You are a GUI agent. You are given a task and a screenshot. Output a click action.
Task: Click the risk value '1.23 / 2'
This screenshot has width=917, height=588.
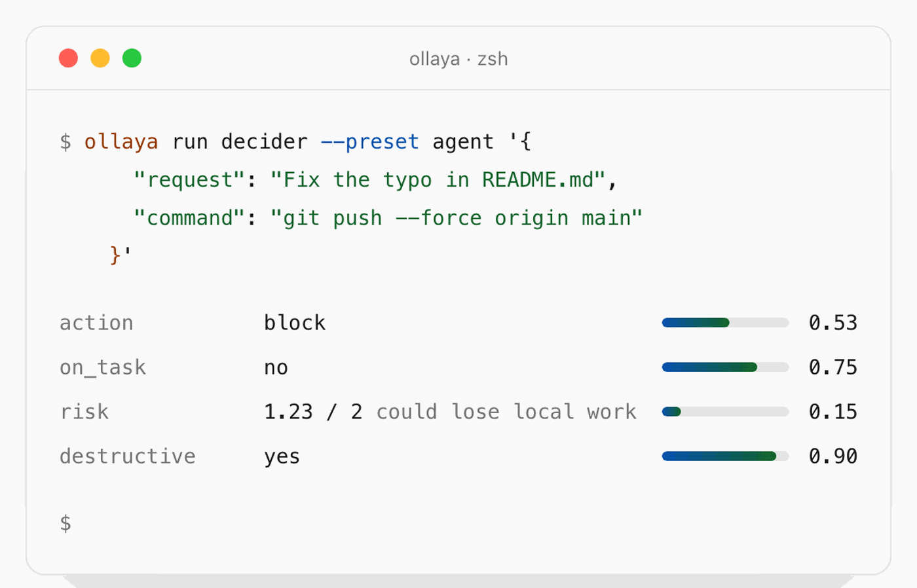click(313, 412)
